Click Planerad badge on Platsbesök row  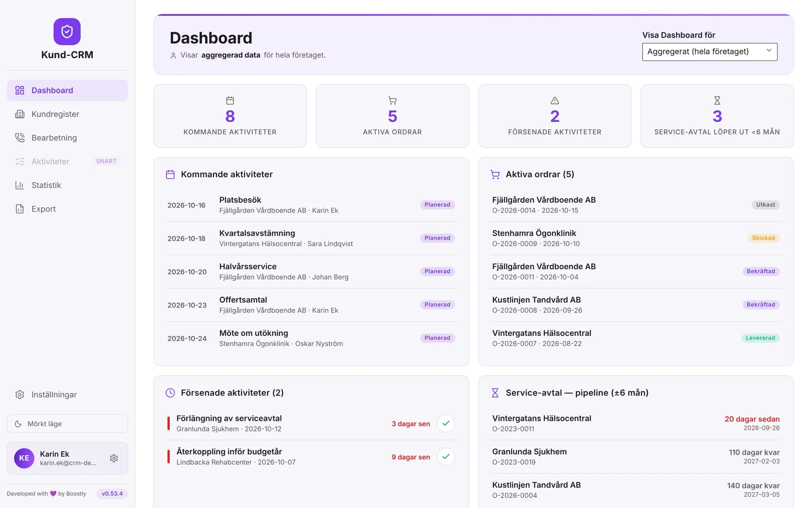coord(437,205)
